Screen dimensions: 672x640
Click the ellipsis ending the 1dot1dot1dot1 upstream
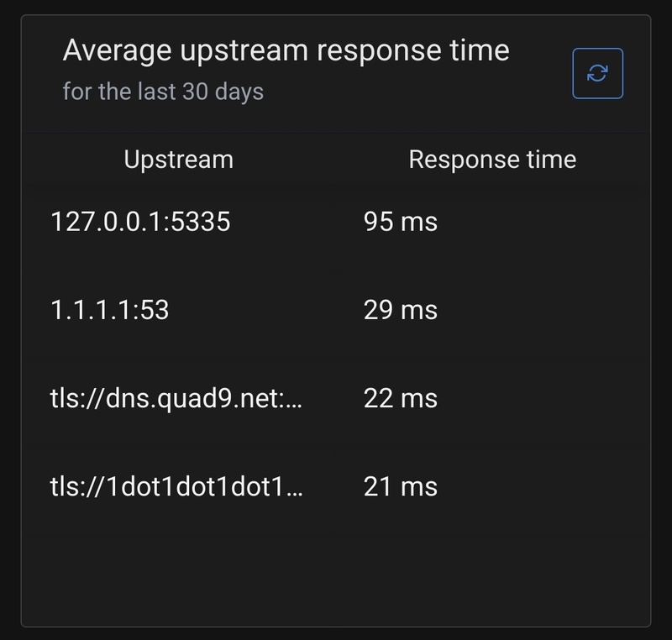coord(292,488)
